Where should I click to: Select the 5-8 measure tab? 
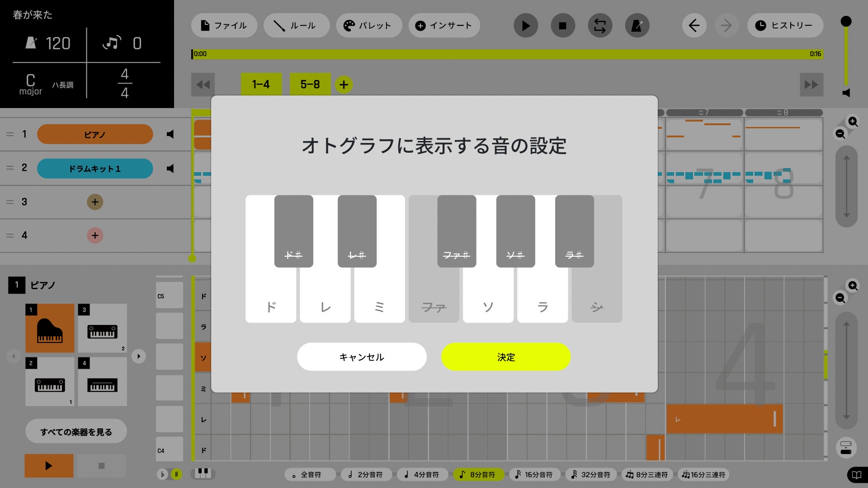[x=310, y=84]
